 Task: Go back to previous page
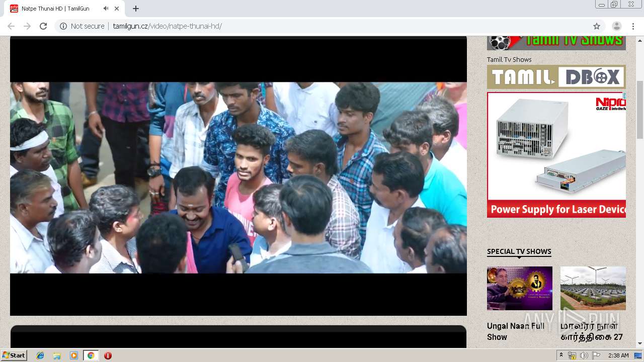11,26
